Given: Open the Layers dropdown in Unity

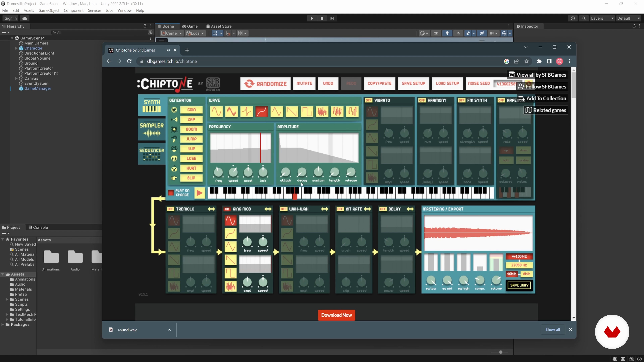Looking at the screenshot, I should [602, 18].
